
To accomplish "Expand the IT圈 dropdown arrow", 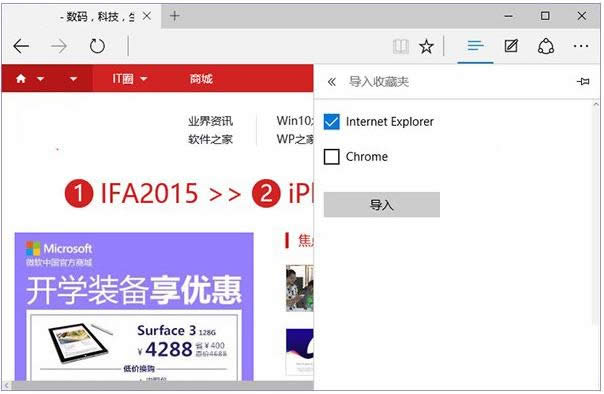I will pos(144,79).
